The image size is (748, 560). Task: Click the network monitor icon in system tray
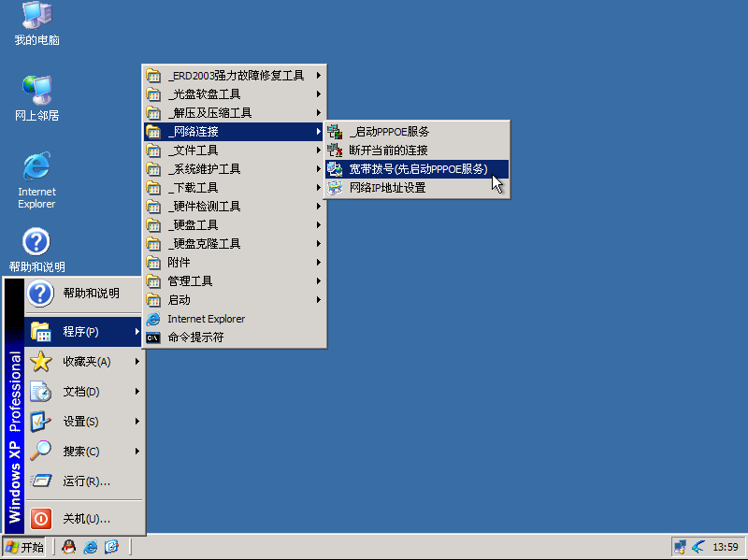tap(681, 547)
